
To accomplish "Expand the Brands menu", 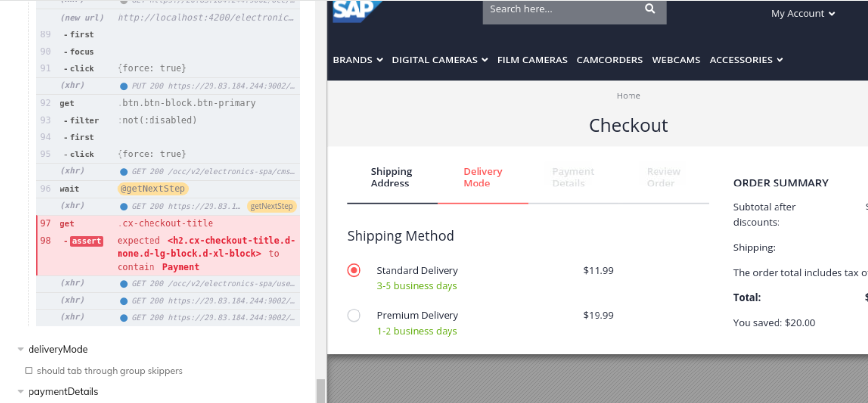I will coord(358,60).
